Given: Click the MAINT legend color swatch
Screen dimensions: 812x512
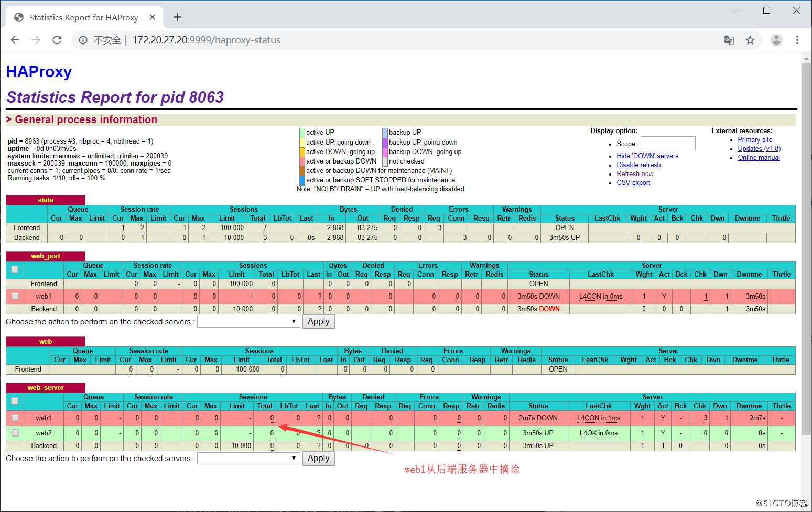Looking at the screenshot, I should [302, 171].
